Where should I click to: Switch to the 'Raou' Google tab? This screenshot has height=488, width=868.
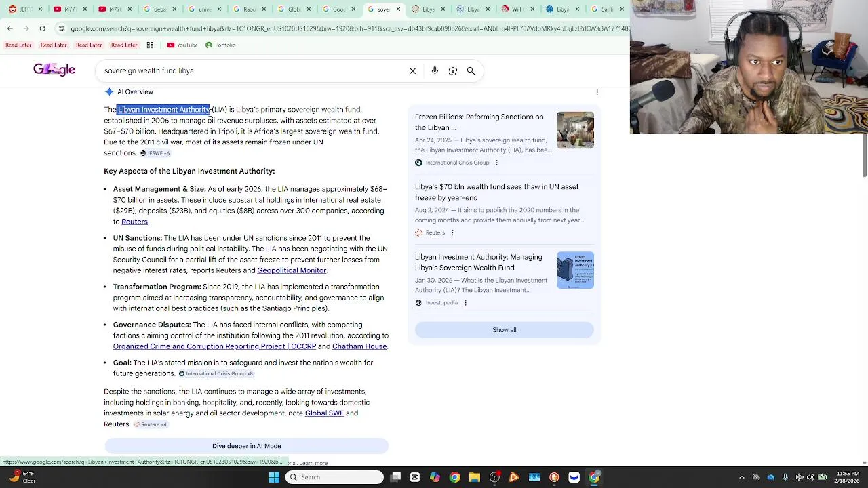point(248,9)
